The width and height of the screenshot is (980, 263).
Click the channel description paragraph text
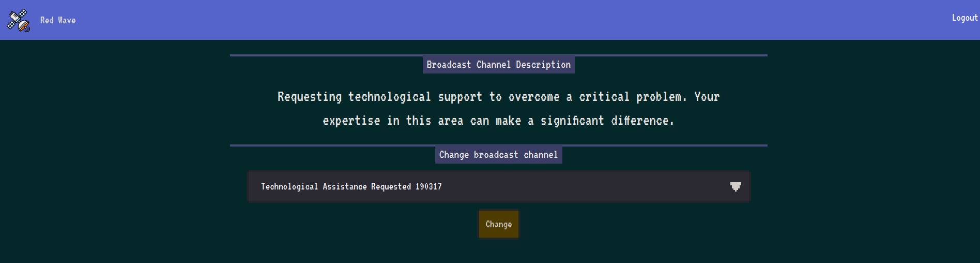pyautogui.click(x=499, y=109)
